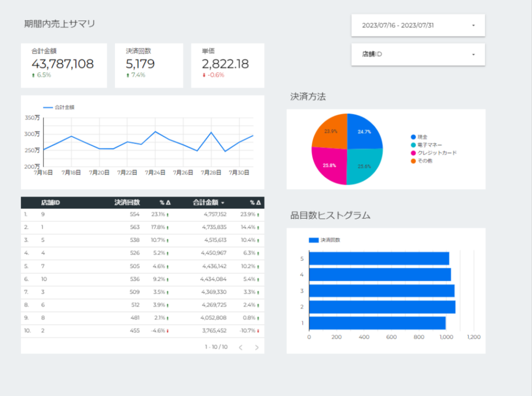Sort table by 店舗ID column header
This screenshot has height=396, width=532.
pyautogui.click(x=50, y=203)
